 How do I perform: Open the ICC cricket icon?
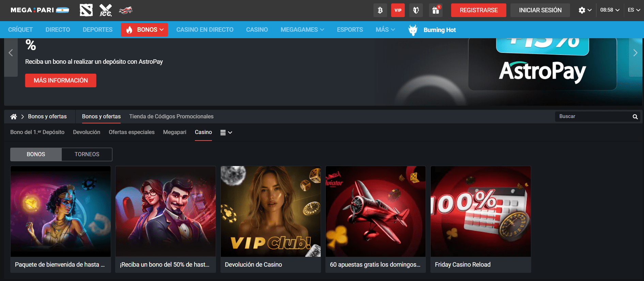pyautogui.click(x=106, y=10)
